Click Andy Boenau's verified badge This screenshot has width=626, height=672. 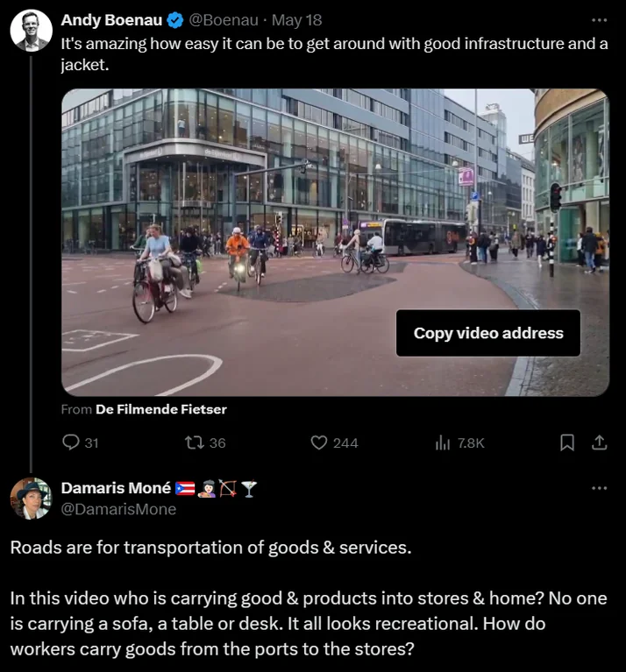tap(175, 20)
